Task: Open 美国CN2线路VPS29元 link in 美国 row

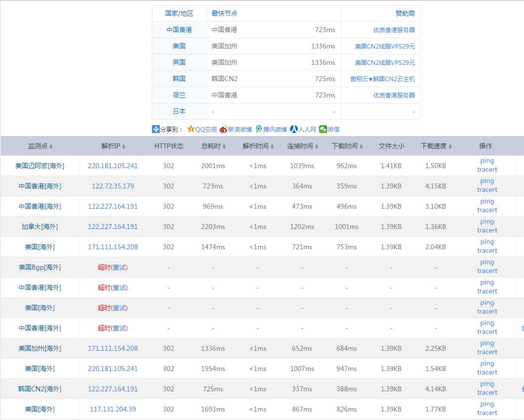Action: pos(384,46)
